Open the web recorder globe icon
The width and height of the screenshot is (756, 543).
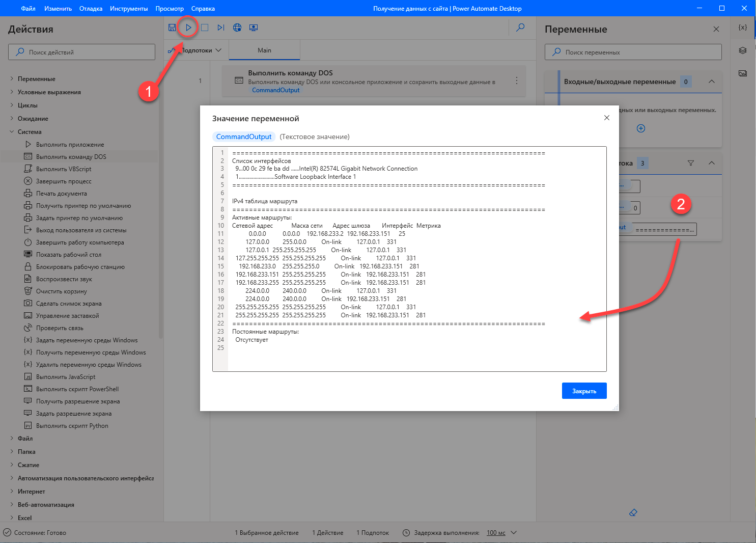[x=237, y=28]
